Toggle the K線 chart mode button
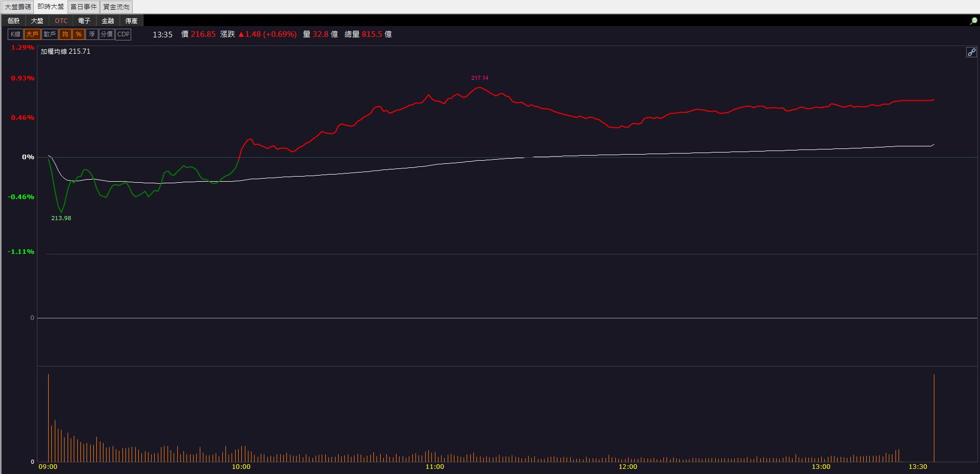 tap(15, 34)
